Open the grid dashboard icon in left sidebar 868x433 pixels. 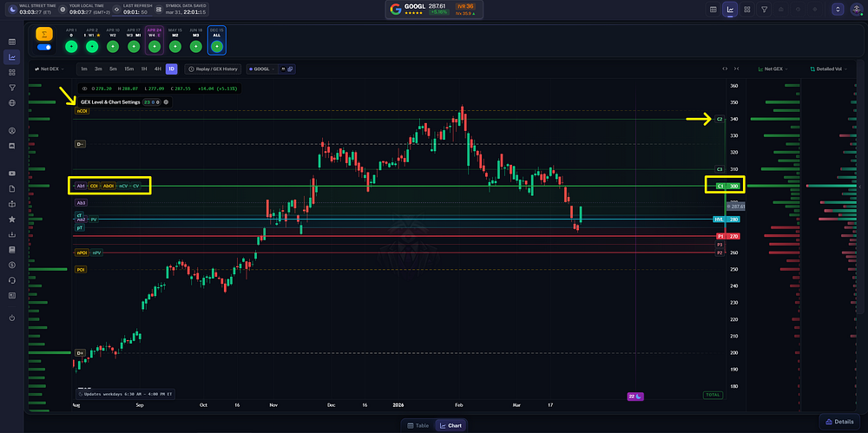[11, 72]
